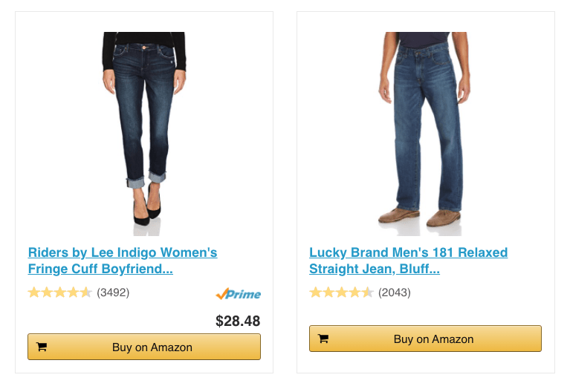This screenshot has width=570, height=392.
Task: Open the (2043) reviews count
Action: 395,293
